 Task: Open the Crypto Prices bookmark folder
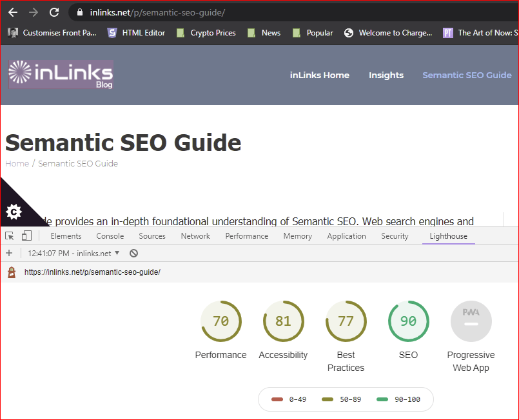pyautogui.click(x=206, y=33)
